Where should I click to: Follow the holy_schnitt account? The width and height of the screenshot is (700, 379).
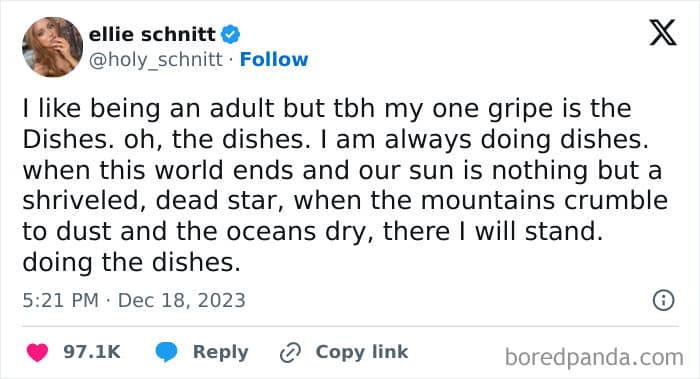click(274, 59)
